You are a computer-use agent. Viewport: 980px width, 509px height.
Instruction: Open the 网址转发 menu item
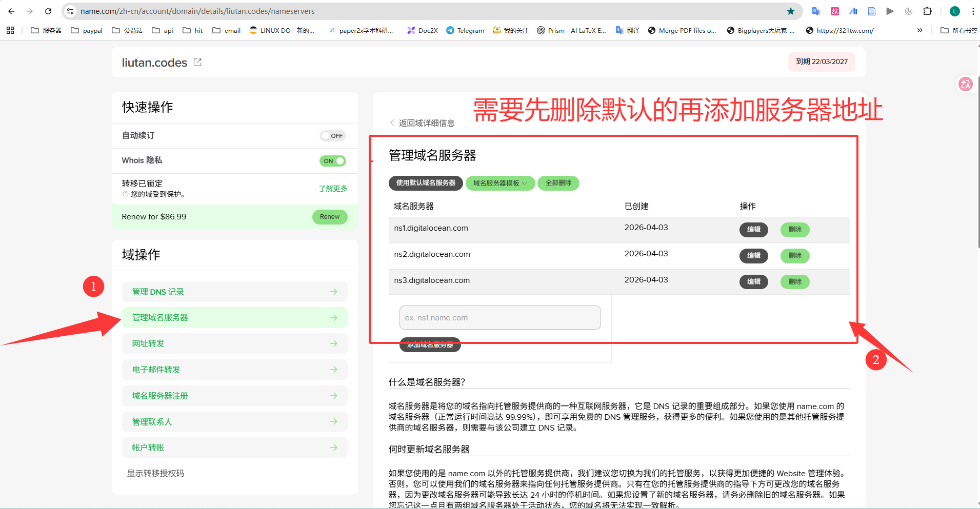point(235,343)
